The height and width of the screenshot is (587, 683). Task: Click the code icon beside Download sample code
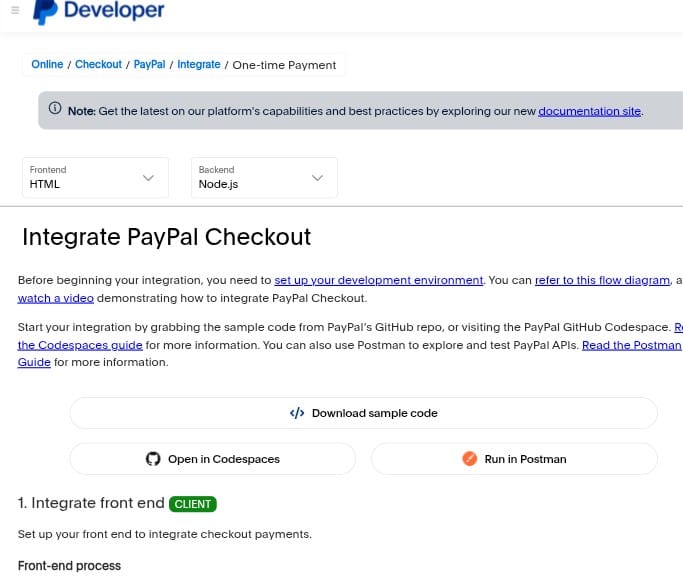(297, 413)
